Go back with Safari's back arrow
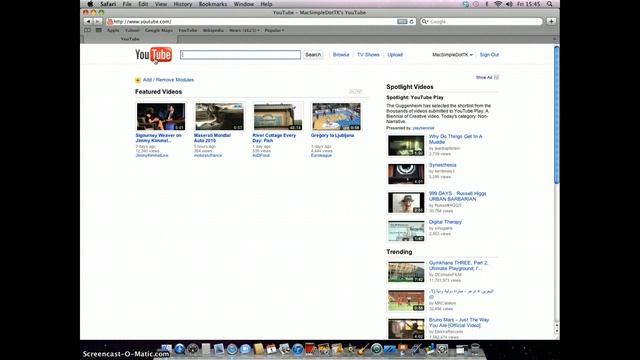This screenshot has height=360, width=640. [x=89, y=21]
